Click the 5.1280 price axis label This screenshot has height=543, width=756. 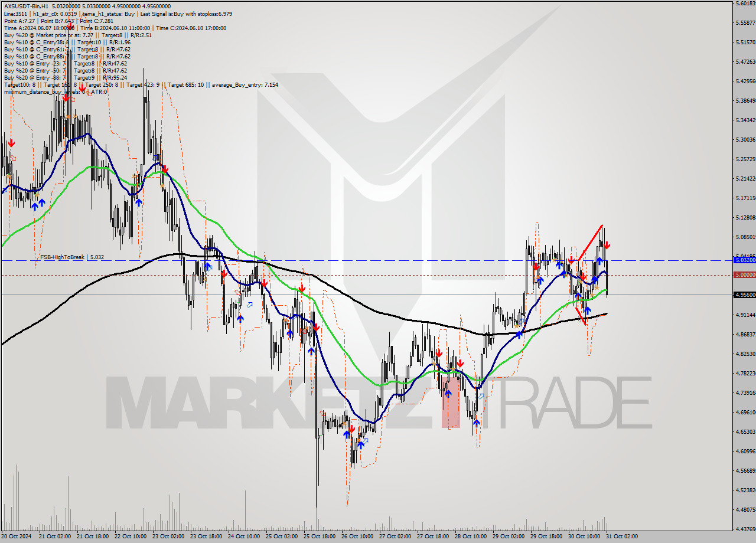(745, 217)
